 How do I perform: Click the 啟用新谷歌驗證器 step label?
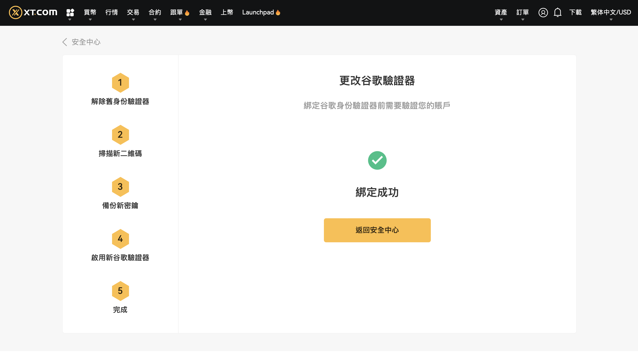120,257
